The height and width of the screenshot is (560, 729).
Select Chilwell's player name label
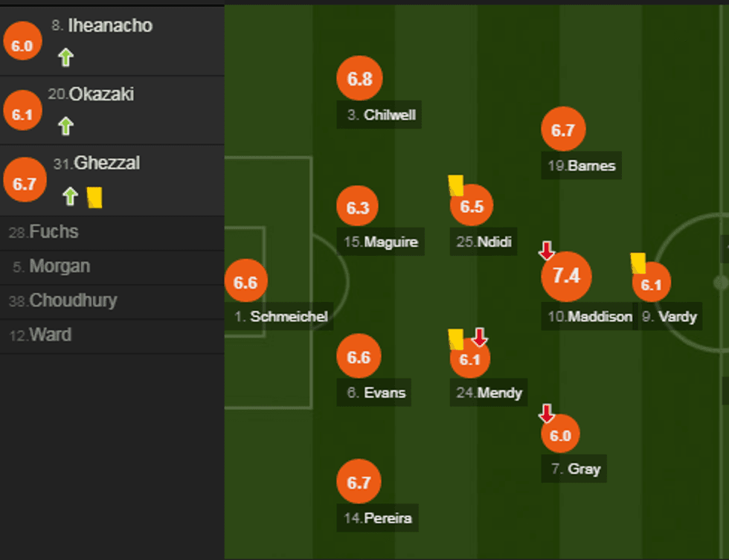[379, 115]
